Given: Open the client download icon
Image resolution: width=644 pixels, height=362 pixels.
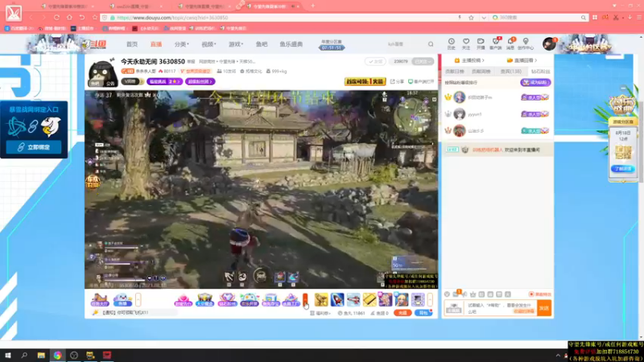Looking at the screenshot, I should 495,43.
